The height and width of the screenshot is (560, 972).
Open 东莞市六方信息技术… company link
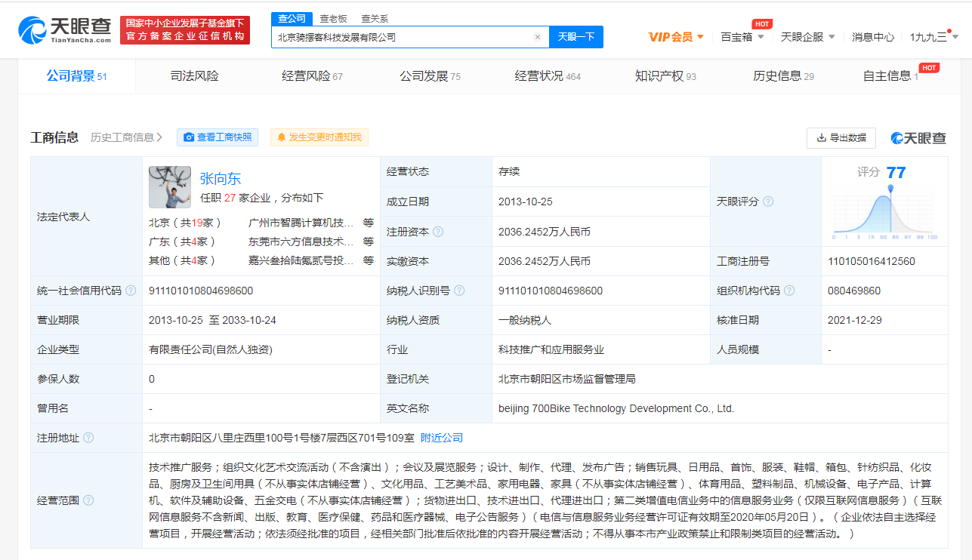coord(301,242)
